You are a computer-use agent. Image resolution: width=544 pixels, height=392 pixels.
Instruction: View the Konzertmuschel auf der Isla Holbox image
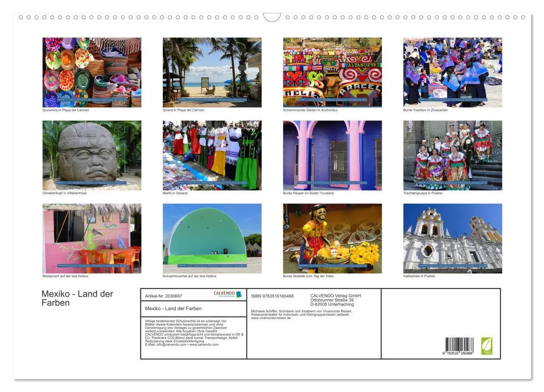click(212, 239)
